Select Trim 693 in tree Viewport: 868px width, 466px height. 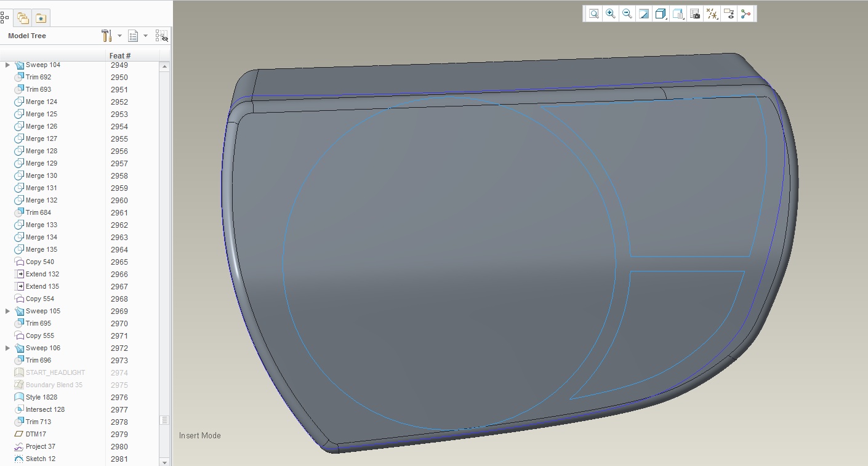point(38,89)
